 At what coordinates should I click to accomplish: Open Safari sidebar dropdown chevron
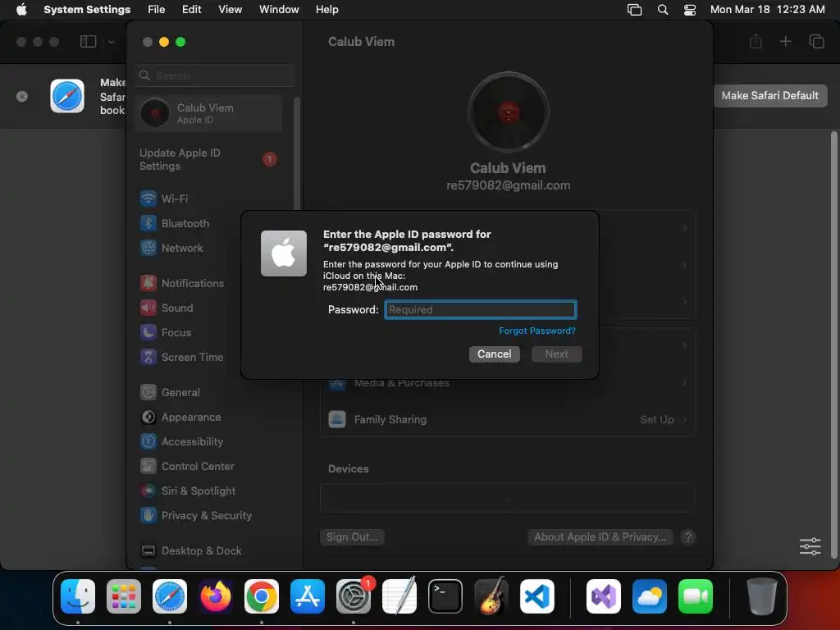pyautogui.click(x=111, y=41)
